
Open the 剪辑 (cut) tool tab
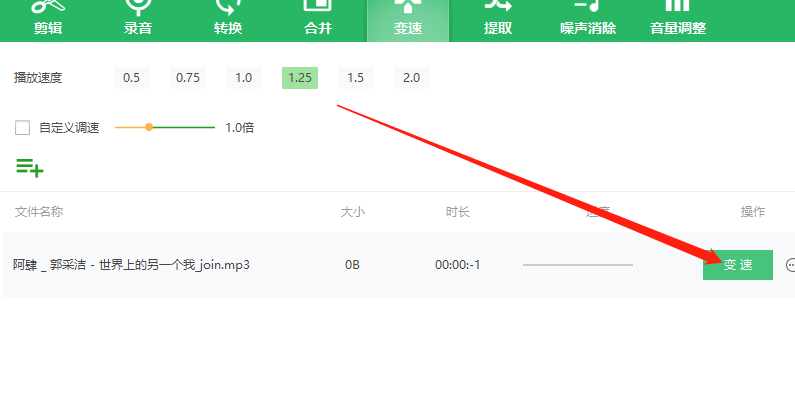click(48, 20)
